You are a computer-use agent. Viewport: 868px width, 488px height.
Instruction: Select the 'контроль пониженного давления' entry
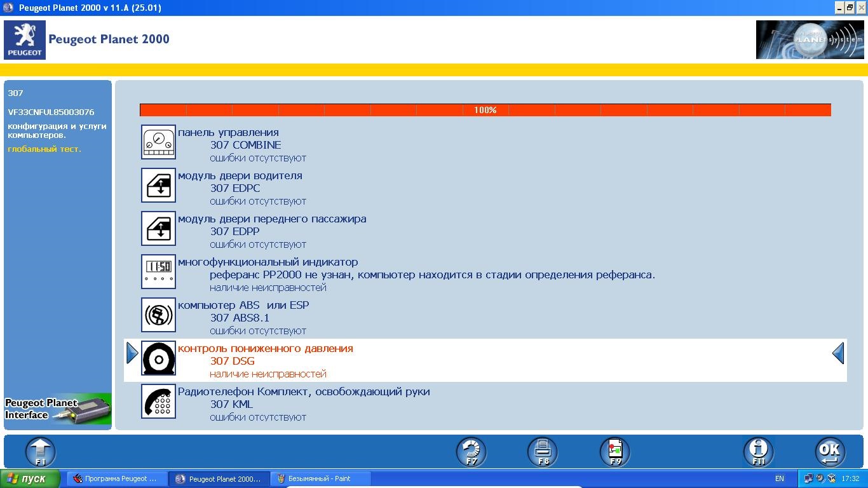coord(266,348)
